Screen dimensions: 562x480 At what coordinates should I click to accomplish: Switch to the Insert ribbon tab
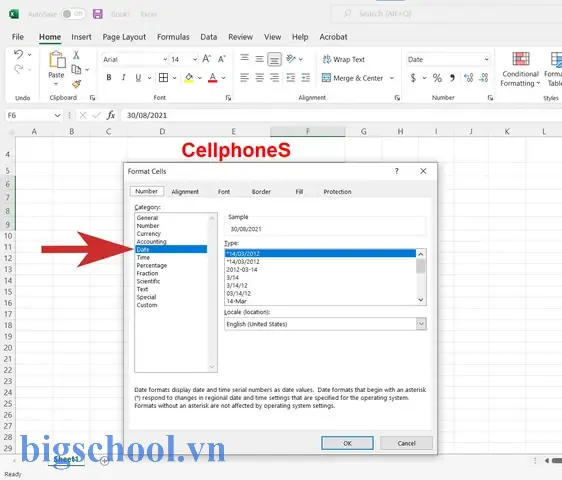pos(81,37)
